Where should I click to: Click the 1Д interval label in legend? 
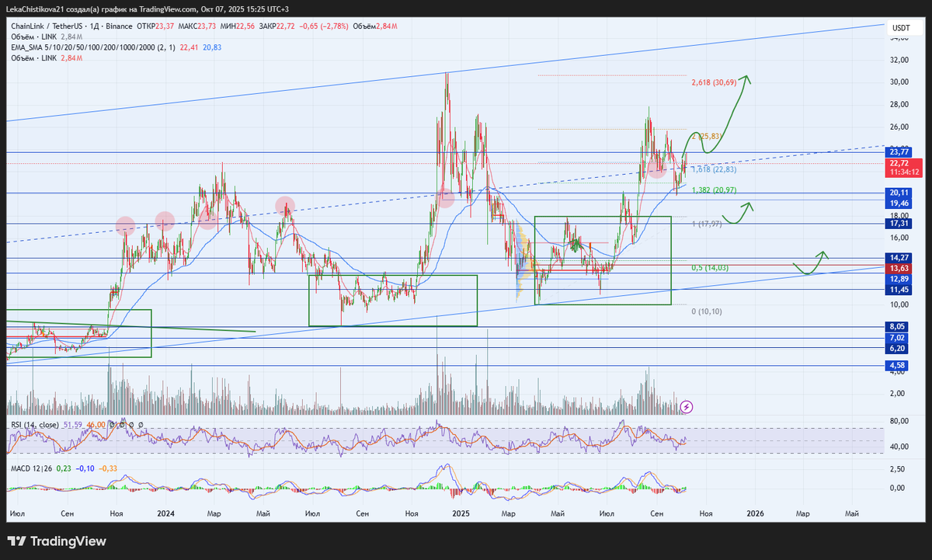tap(95, 26)
